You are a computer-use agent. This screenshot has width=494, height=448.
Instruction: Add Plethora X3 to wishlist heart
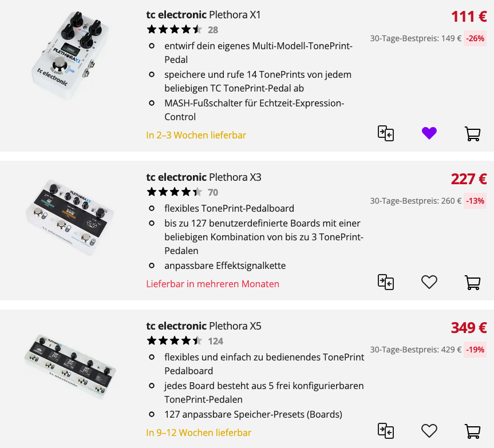click(x=429, y=282)
